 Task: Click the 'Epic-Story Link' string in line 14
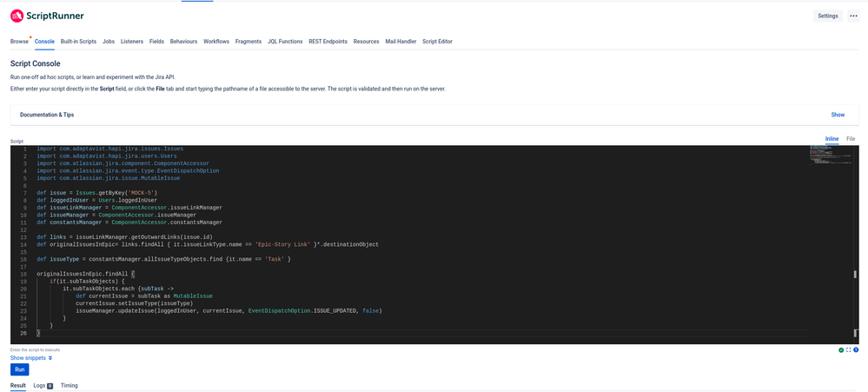coord(283,244)
